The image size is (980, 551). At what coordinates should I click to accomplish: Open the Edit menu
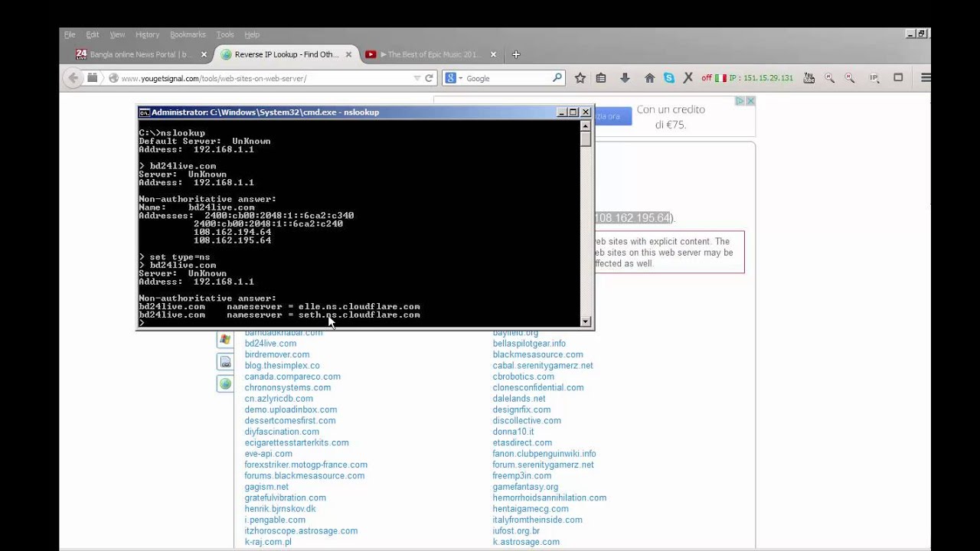93,34
